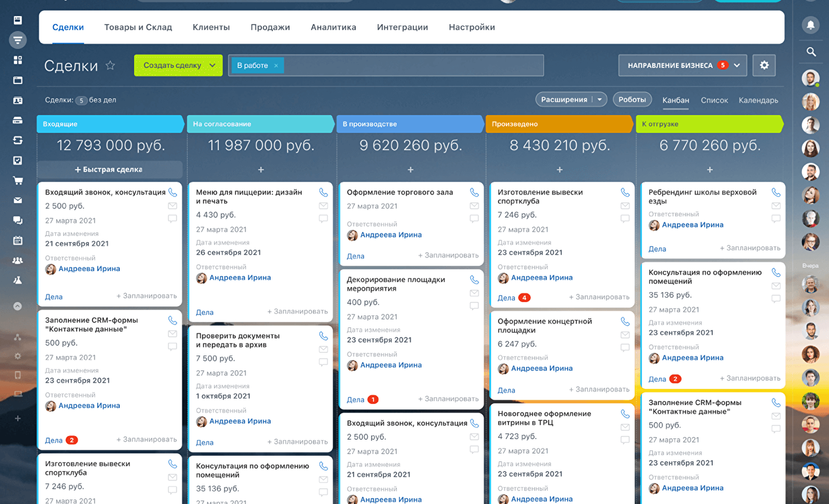Click phone icon on Ребрендинг школы card
Image resolution: width=829 pixels, height=504 pixels.
click(x=776, y=192)
